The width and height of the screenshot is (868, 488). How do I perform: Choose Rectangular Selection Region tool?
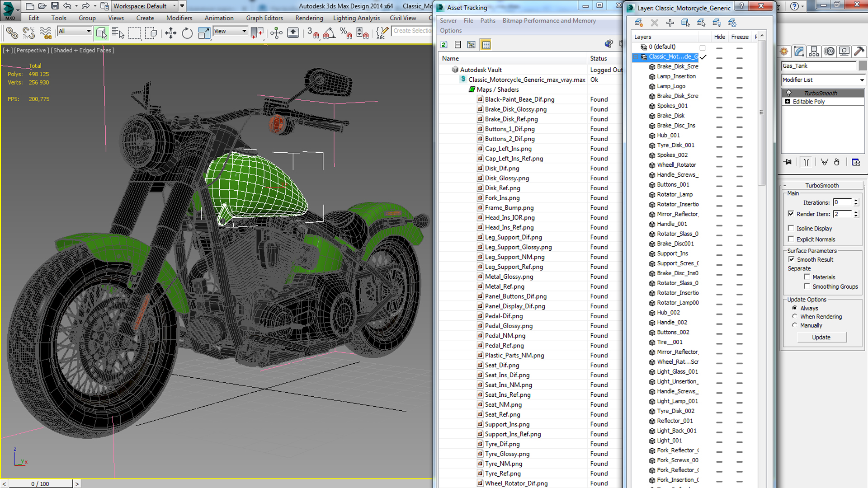(135, 33)
